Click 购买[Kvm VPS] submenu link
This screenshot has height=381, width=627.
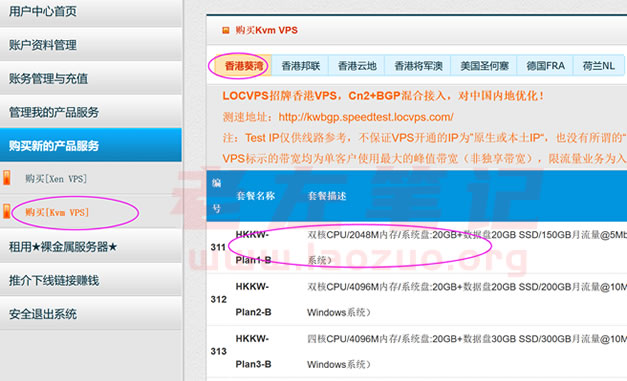click(x=57, y=212)
